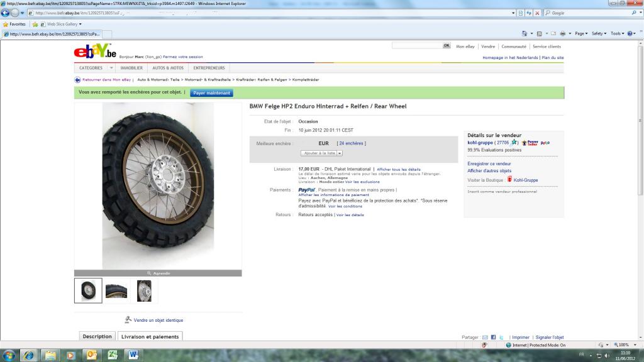Click Enregistrer ce vendeur link
644x362 pixels.
pyautogui.click(x=489, y=164)
